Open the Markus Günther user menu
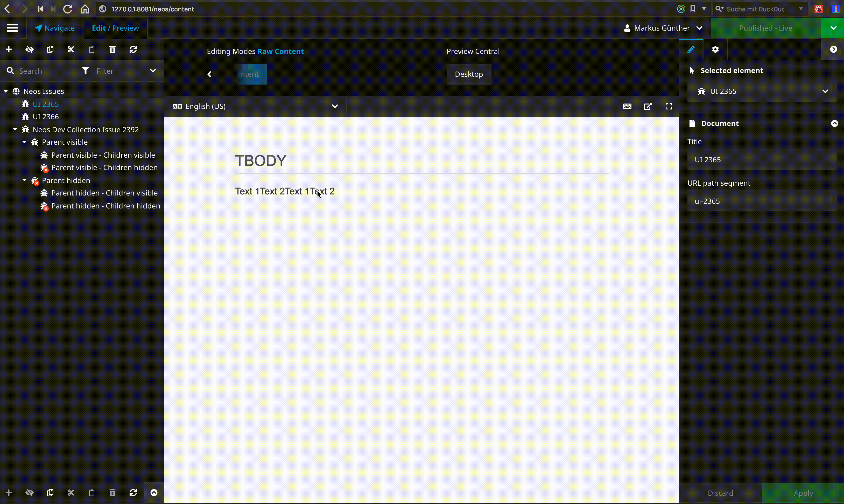The image size is (844, 504). coord(663,28)
